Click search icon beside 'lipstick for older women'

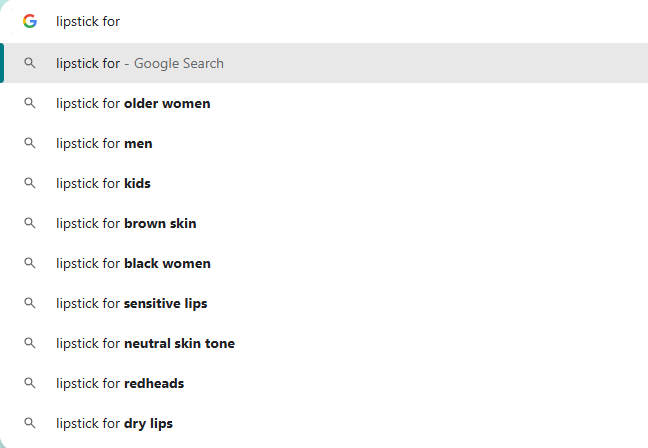click(30, 103)
